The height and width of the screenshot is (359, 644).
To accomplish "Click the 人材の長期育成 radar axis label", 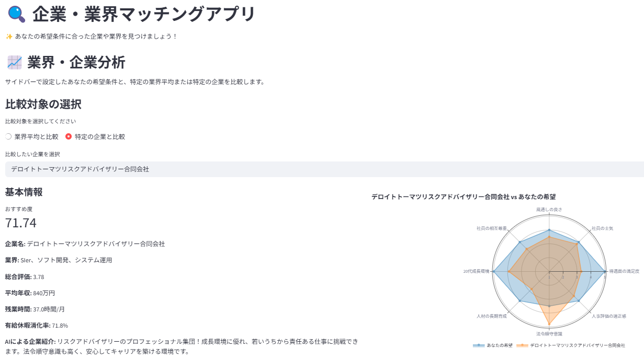I will click(x=492, y=316).
